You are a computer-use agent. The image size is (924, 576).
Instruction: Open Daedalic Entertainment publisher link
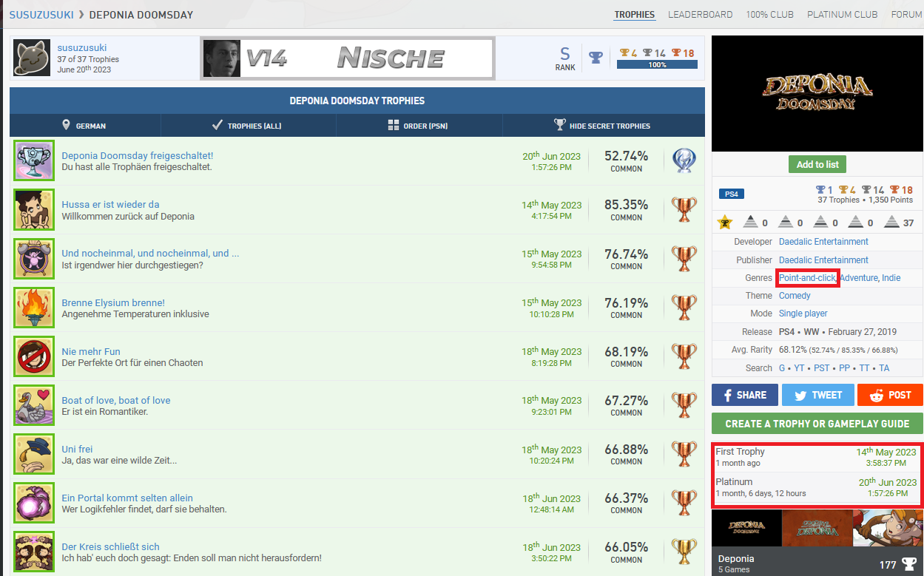click(x=823, y=260)
